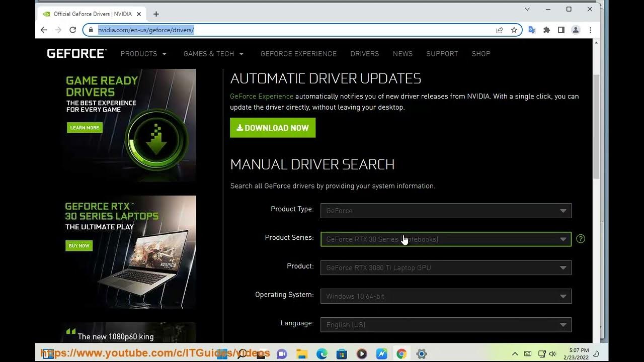Click the GeForce logo
Image resolution: width=644 pixels, height=362 pixels.
(76, 53)
